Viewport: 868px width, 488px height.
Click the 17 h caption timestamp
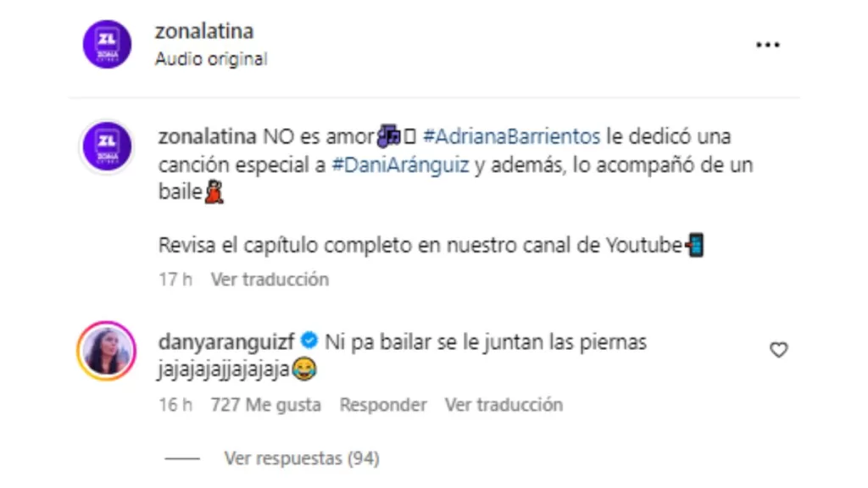click(x=175, y=280)
